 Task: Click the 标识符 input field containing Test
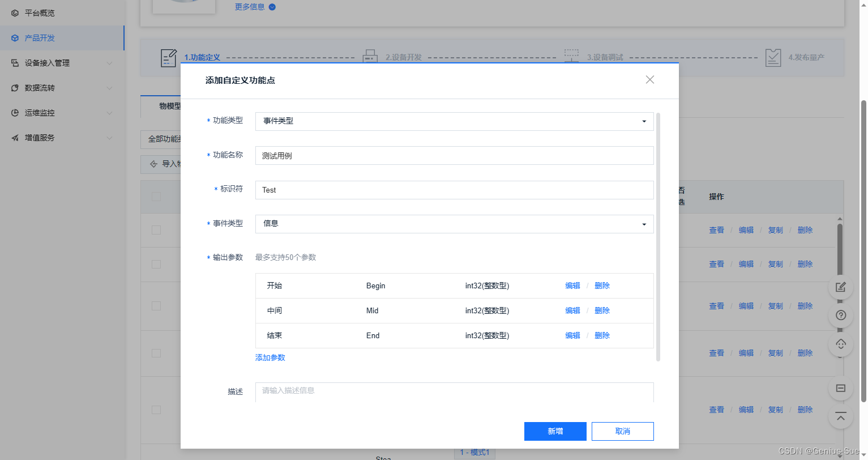[454, 190]
